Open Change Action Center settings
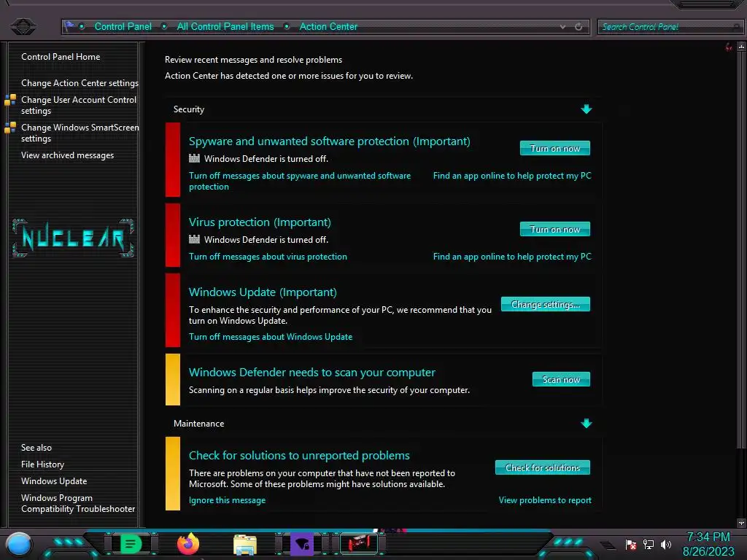747x560 pixels. [80, 83]
